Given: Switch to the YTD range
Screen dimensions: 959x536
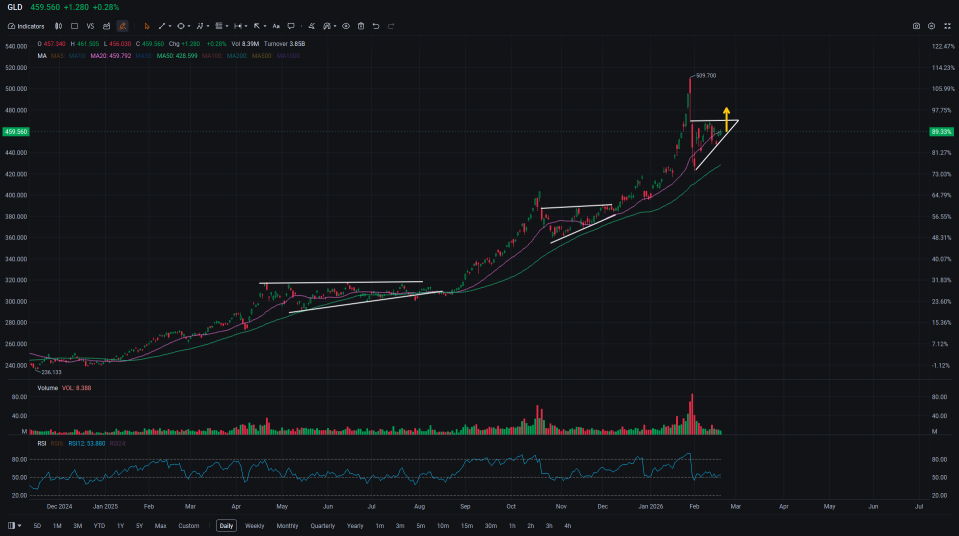Looking at the screenshot, I should point(99,526).
